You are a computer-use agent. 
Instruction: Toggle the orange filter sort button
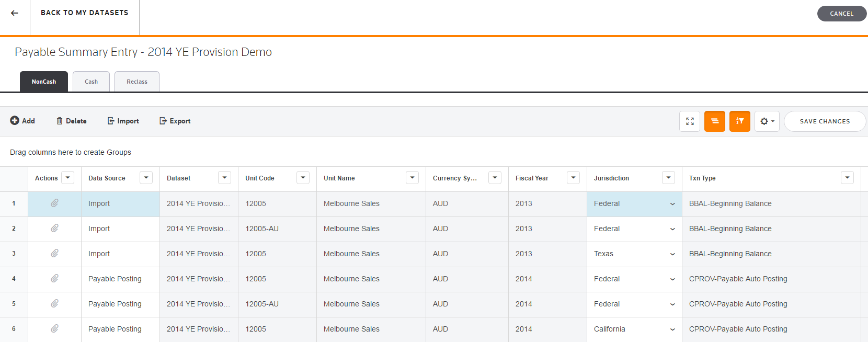739,121
